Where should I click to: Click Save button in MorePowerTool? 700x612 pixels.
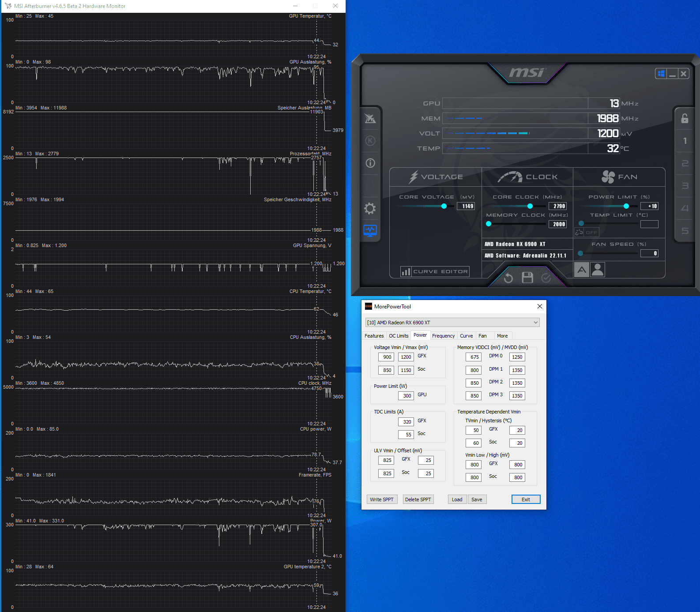coord(477,499)
